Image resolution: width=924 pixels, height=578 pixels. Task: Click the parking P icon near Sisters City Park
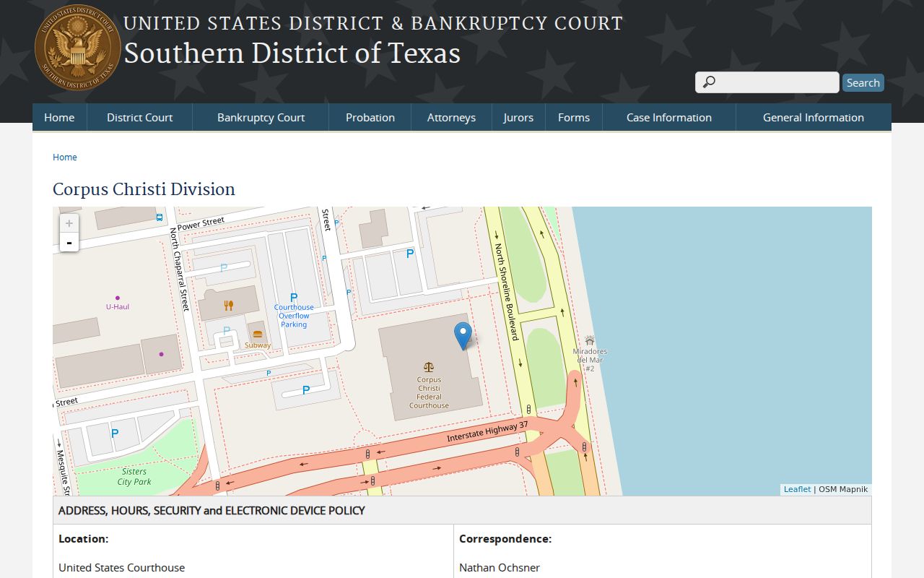coord(114,433)
